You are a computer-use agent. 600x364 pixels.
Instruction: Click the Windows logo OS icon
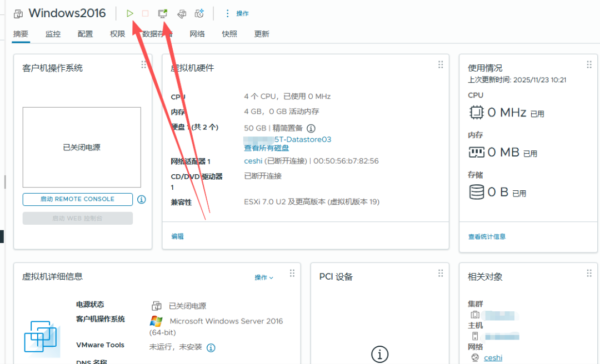click(x=156, y=321)
